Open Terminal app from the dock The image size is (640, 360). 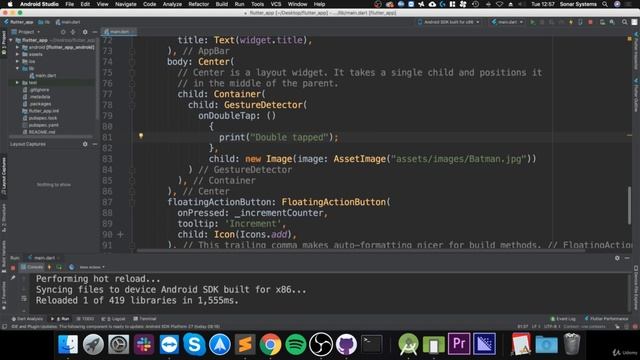click(371, 344)
